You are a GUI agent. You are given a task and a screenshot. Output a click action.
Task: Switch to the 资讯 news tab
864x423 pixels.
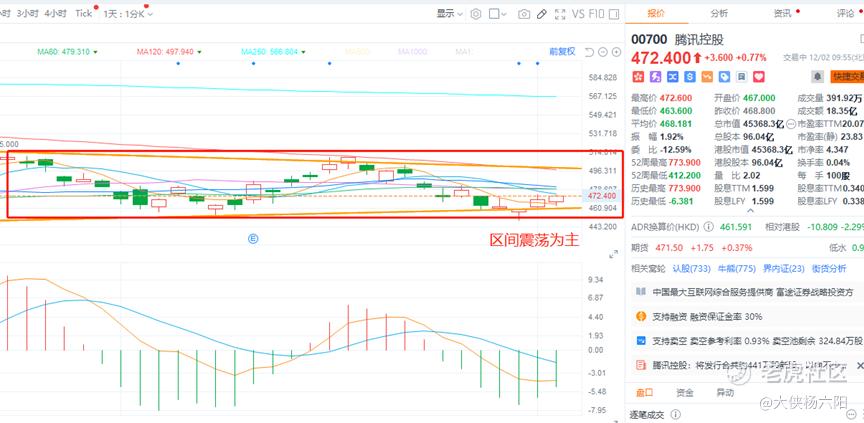tap(782, 13)
